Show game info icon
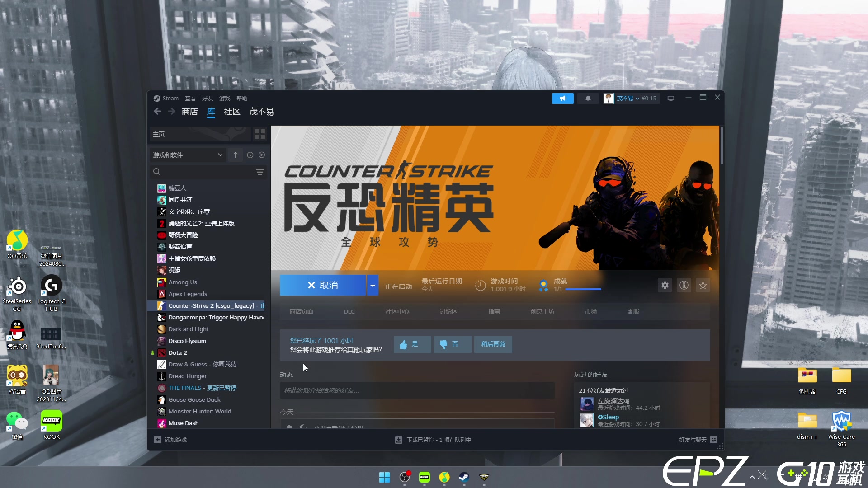The height and width of the screenshot is (488, 868). [684, 285]
